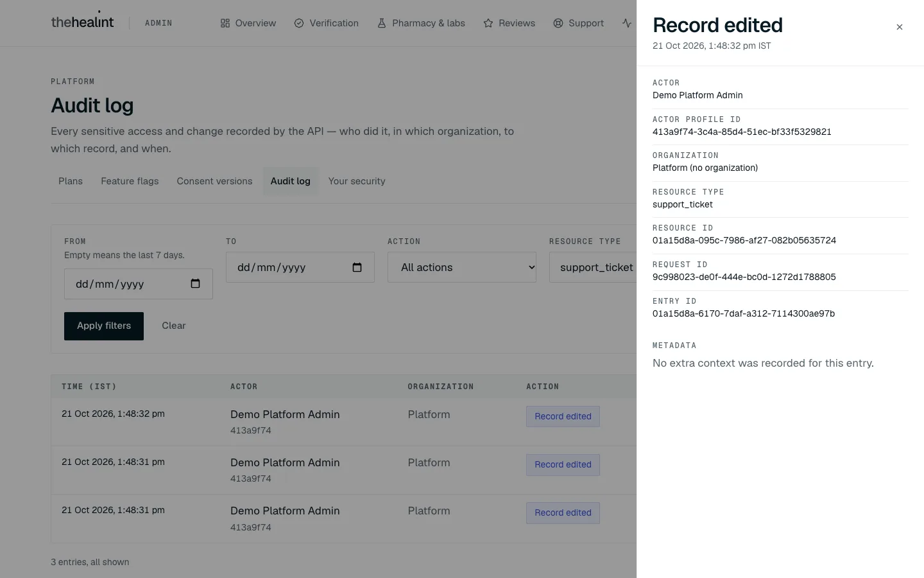Click Record edited badge in 1:48:32 pm row
This screenshot has height=578, width=924.
point(563,416)
